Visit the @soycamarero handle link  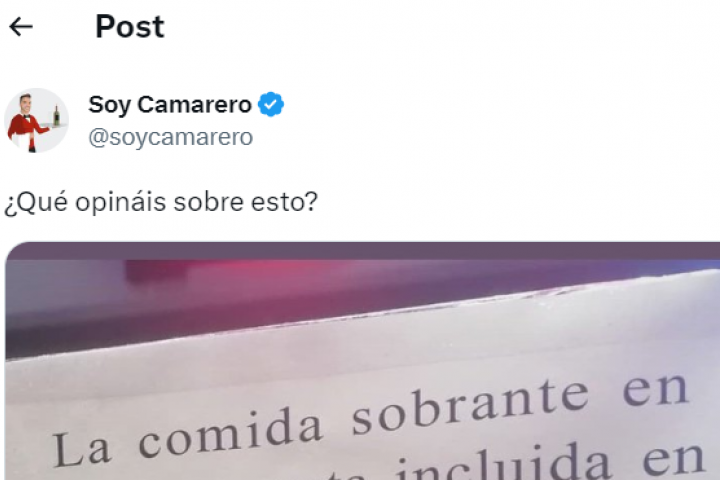click(x=170, y=137)
